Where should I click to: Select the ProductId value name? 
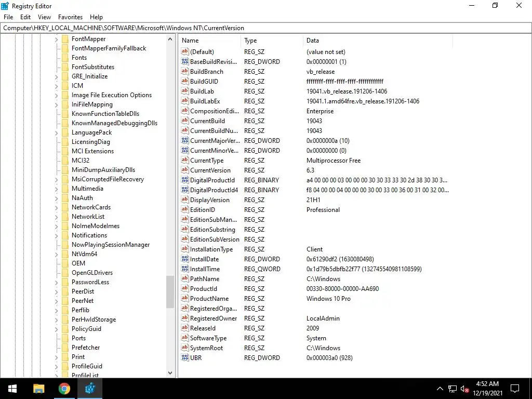coord(203,289)
